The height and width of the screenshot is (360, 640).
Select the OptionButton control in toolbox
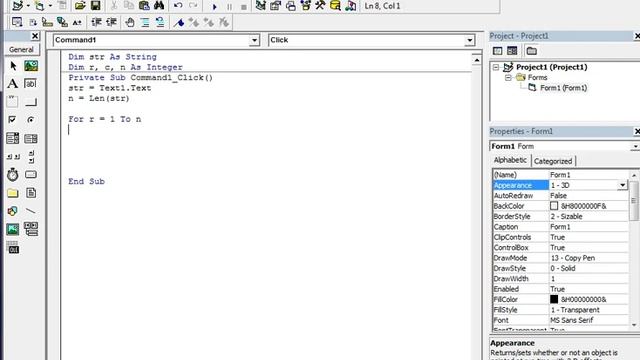[31, 119]
